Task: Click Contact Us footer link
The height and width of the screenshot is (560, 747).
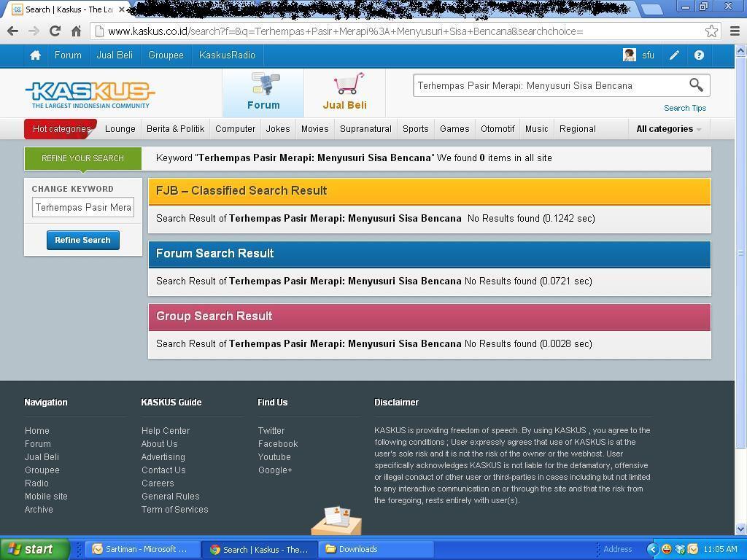Action: pos(163,470)
